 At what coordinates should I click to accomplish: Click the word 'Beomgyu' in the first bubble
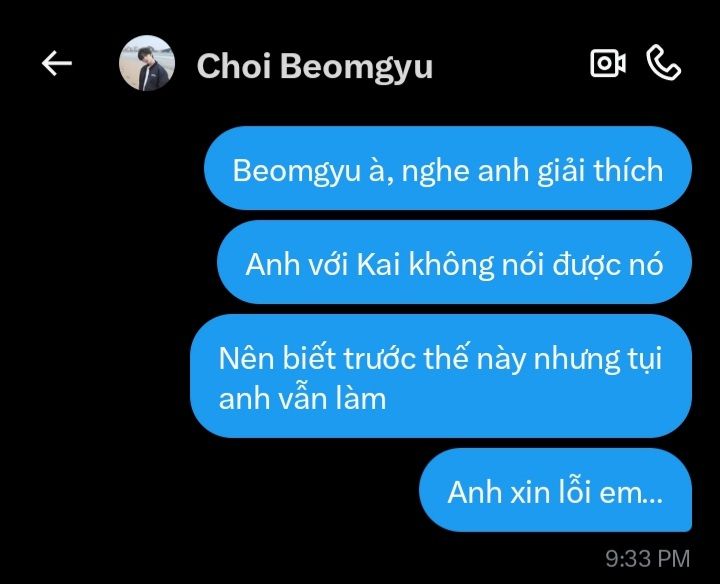297,171
